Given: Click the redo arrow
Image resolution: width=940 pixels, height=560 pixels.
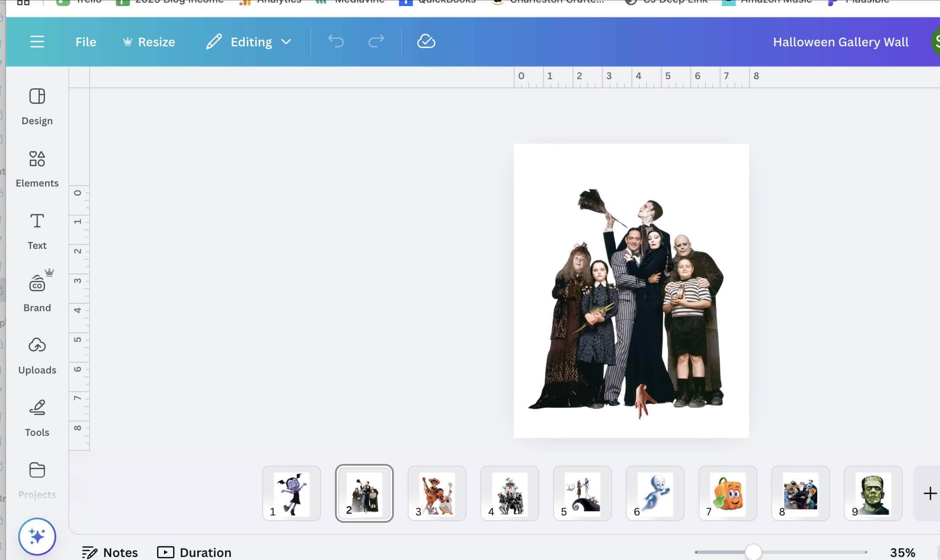Looking at the screenshot, I should pos(376,42).
